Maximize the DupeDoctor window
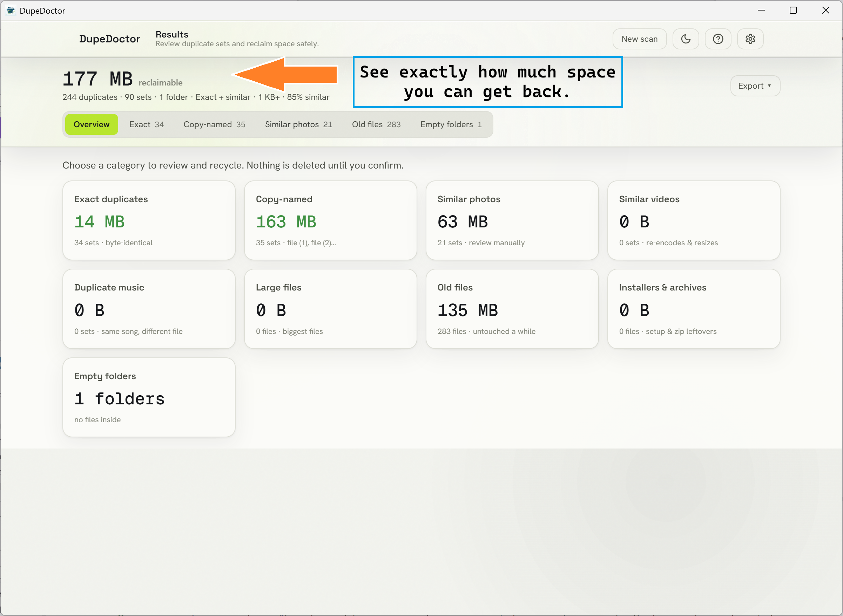The height and width of the screenshot is (616, 843). coord(793,11)
